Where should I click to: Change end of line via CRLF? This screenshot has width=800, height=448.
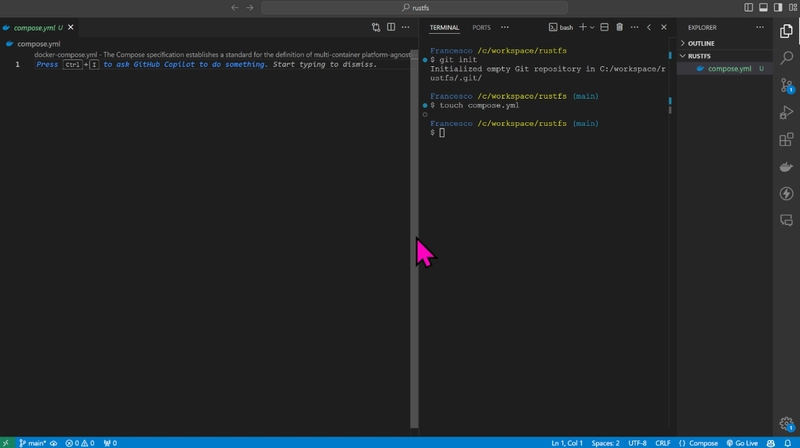click(662, 443)
